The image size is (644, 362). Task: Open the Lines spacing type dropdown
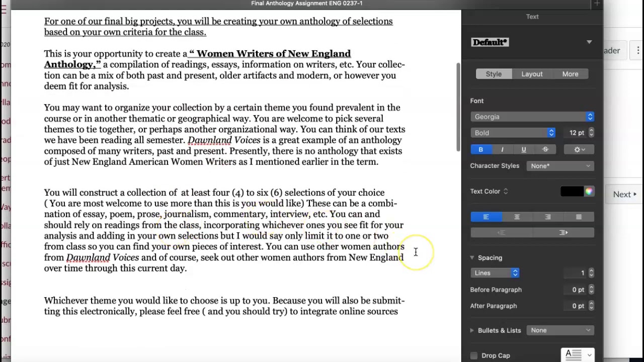pos(495,273)
